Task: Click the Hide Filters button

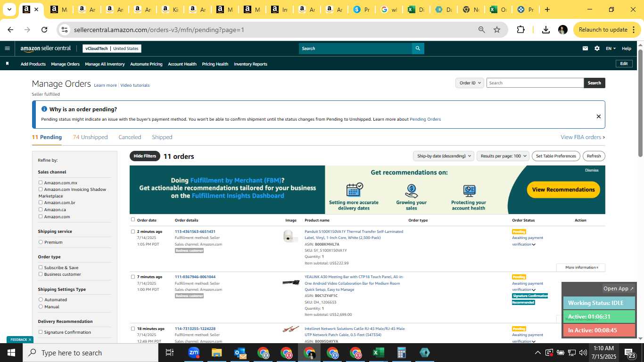Action: pyautogui.click(x=145, y=156)
